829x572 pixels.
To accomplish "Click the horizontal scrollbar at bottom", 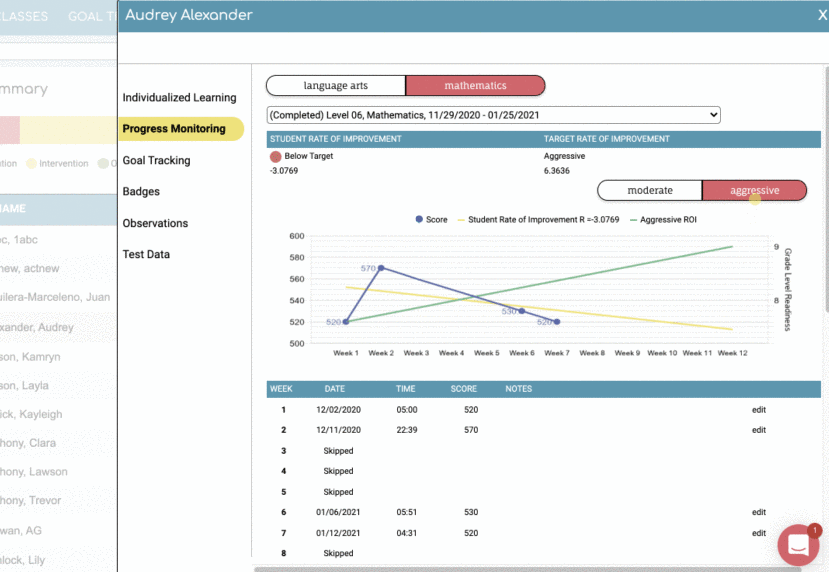I will (529, 569).
